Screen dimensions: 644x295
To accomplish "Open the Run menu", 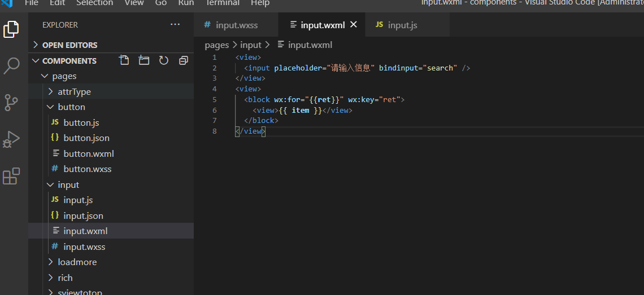I will click(186, 3).
